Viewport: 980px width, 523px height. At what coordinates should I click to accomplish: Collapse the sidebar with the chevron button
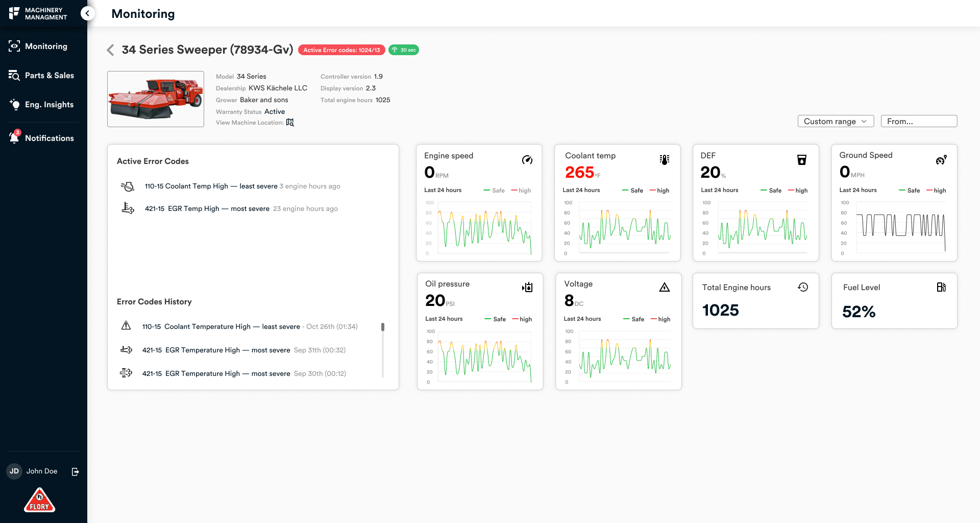(x=87, y=13)
